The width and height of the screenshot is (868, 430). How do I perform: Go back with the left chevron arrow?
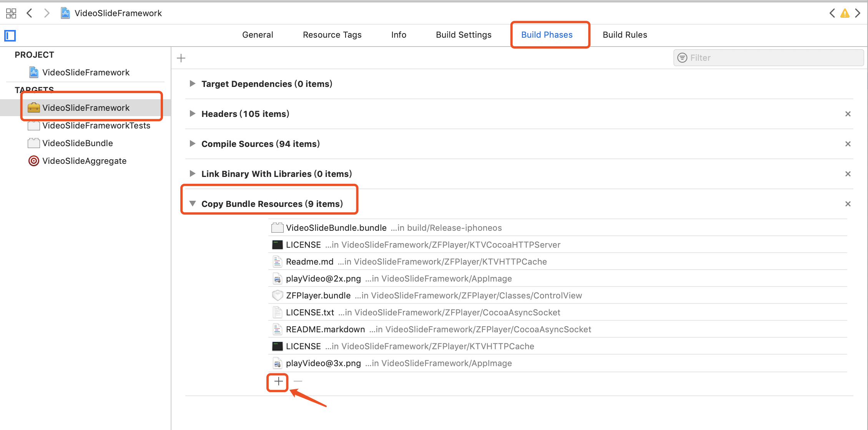point(30,13)
